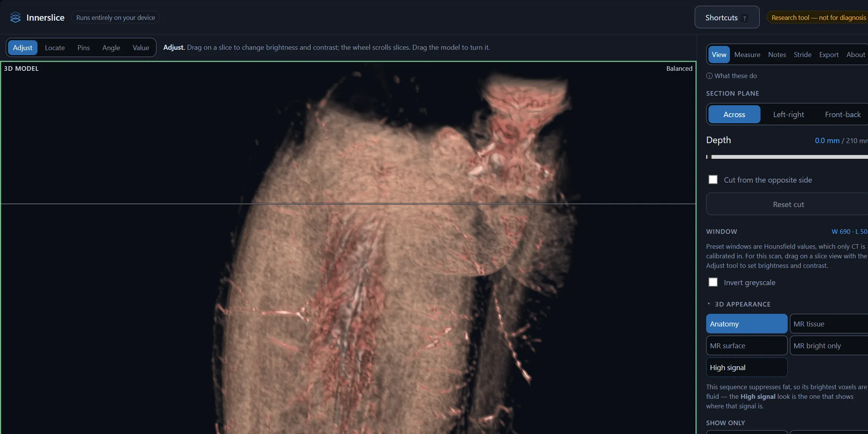Click the SHOW ONLY section heading
Image resolution: width=868 pixels, height=434 pixels.
pyautogui.click(x=725, y=423)
